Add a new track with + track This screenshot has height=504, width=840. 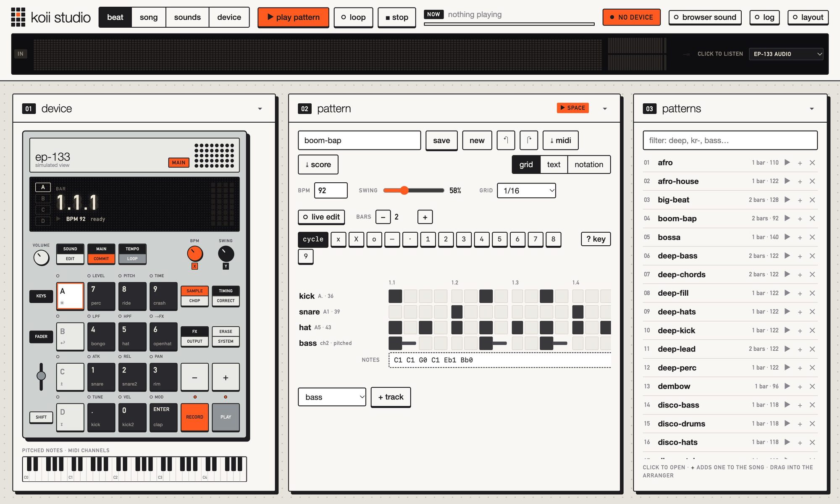coord(391,397)
